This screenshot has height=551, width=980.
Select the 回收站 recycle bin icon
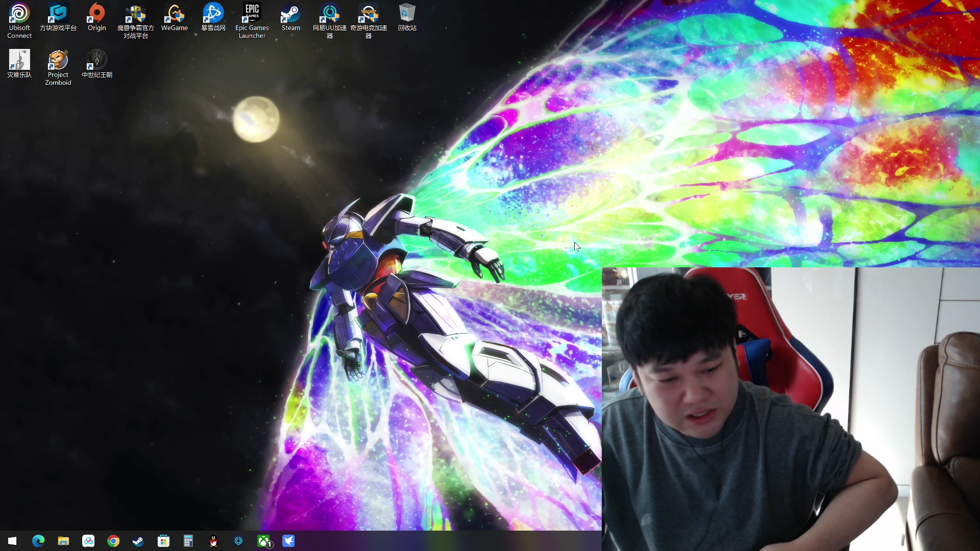point(407,17)
